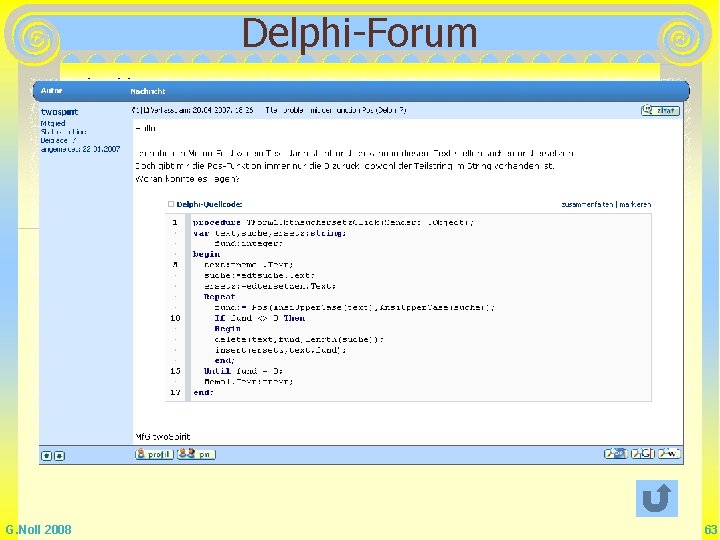This screenshot has height=540, width=720.
Task: Jump to page bottom with the down-arrow icon
Action: (x=59, y=456)
